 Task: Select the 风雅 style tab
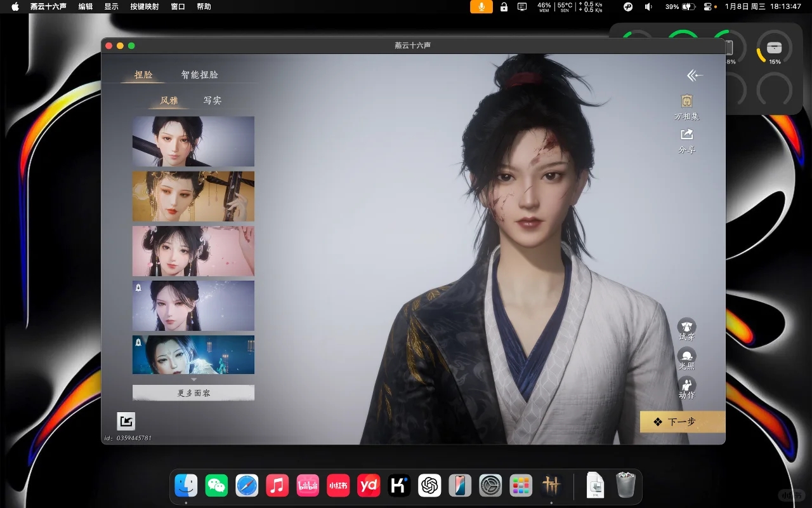[x=169, y=100]
